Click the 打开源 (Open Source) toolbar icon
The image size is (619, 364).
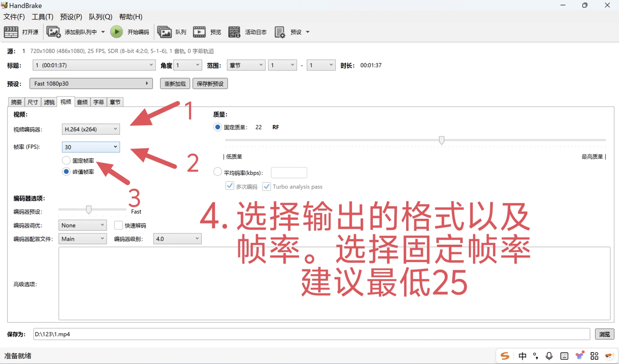click(11, 32)
